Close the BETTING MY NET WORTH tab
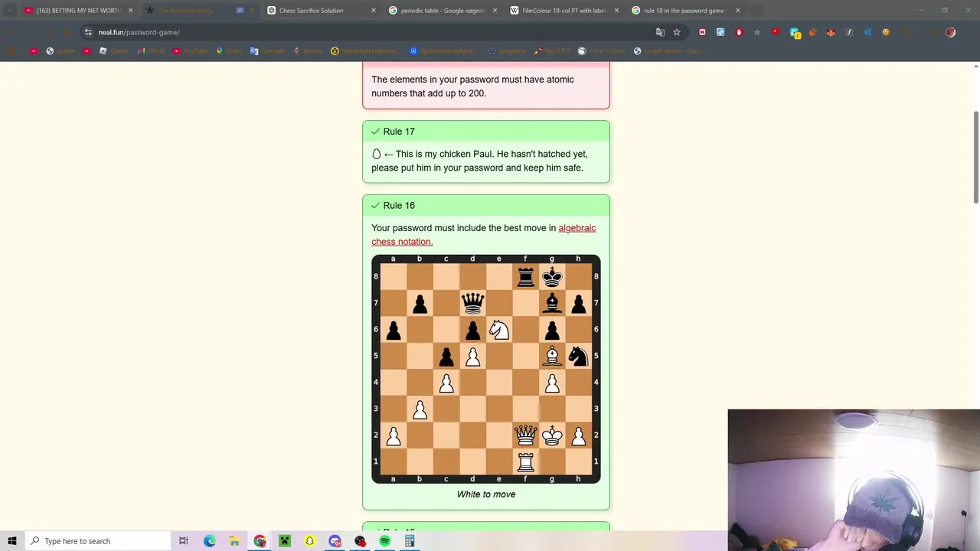 [x=131, y=11]
